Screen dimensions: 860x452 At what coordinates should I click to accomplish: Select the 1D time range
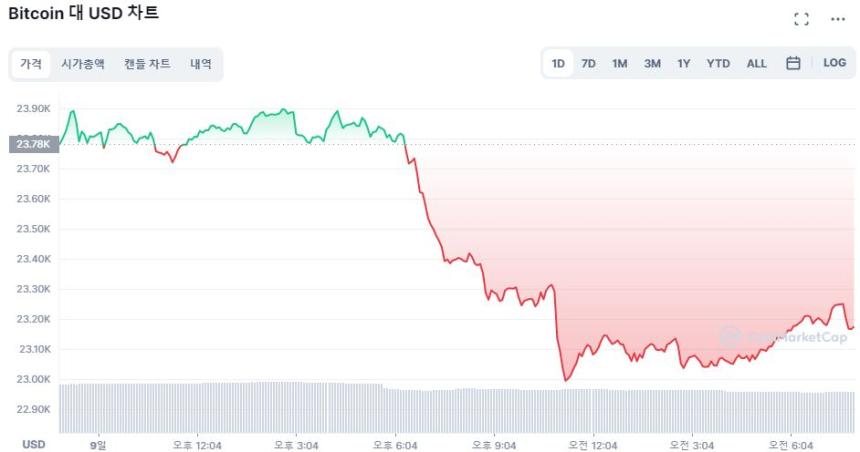click(x=558, y=64)
